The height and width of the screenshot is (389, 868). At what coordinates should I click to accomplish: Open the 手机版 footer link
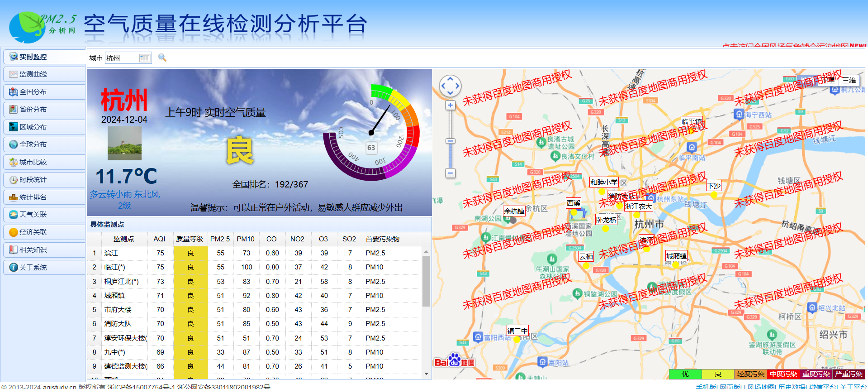point(706,386)
